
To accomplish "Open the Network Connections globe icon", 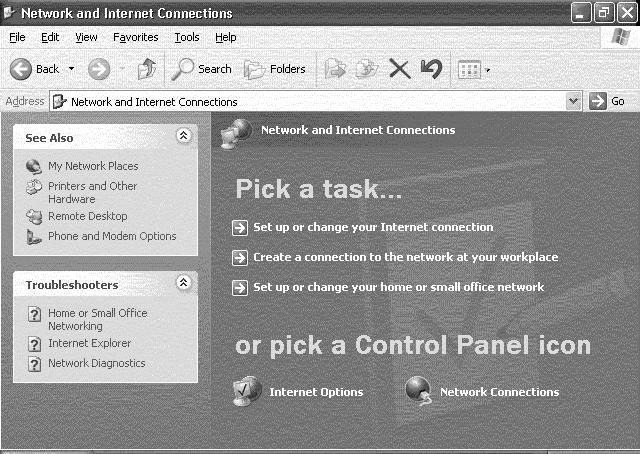I will tap(419, 390).
